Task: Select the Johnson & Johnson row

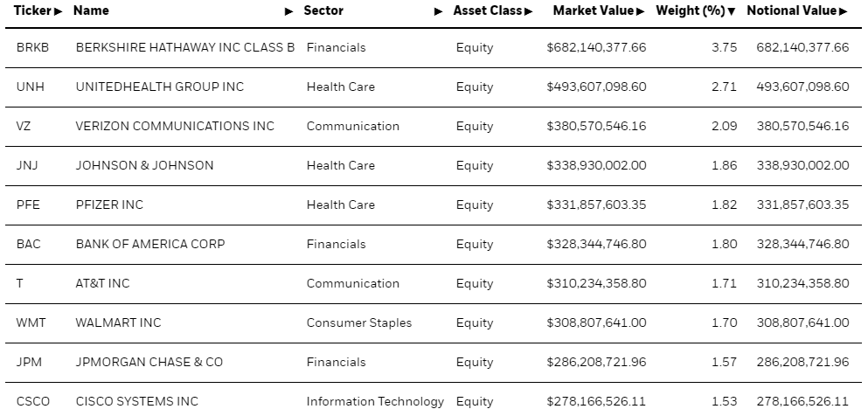Action: pos(434,166)
